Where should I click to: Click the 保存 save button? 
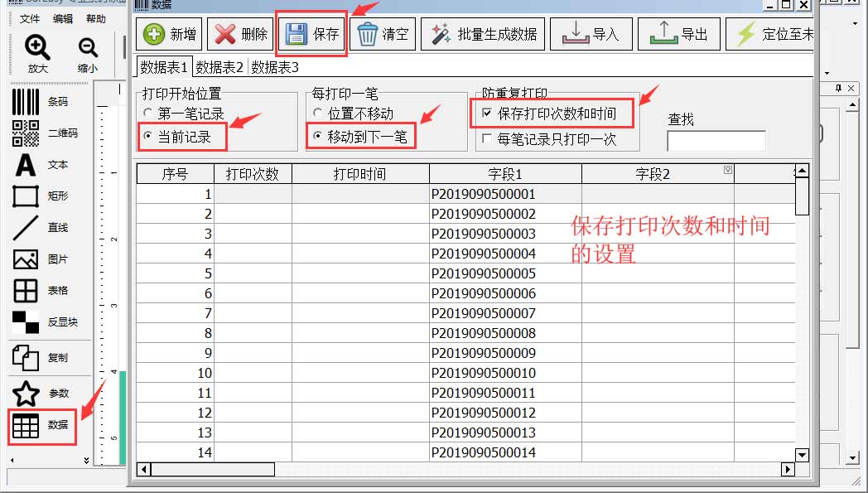point(311,35)
